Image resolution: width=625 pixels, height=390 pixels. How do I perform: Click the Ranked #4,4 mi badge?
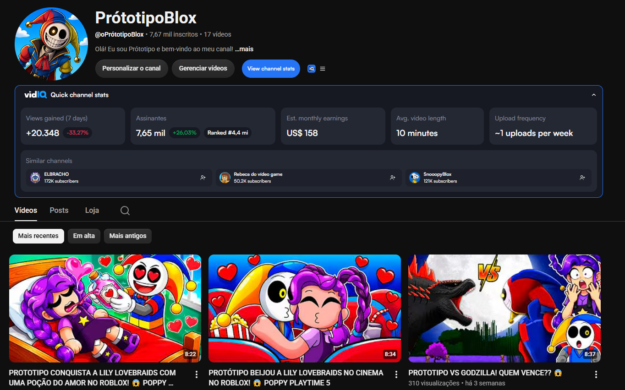(x=228, y=133)
